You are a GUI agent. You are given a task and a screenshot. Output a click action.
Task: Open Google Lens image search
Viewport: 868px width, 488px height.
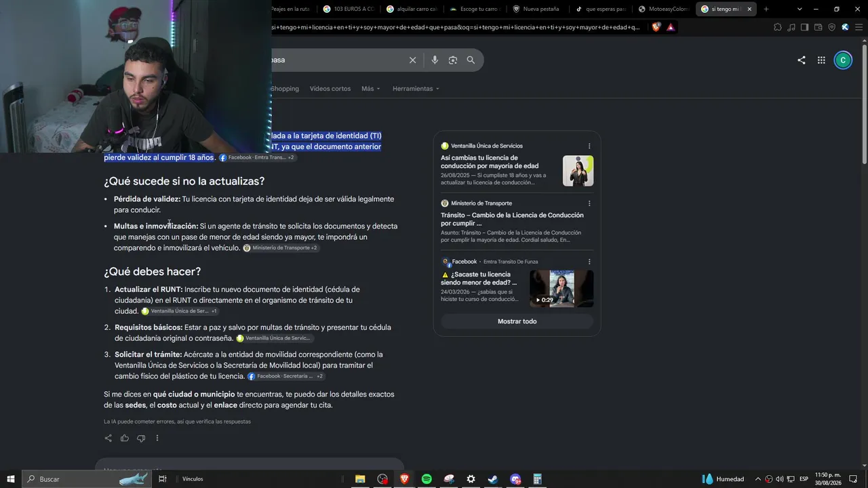453,60
